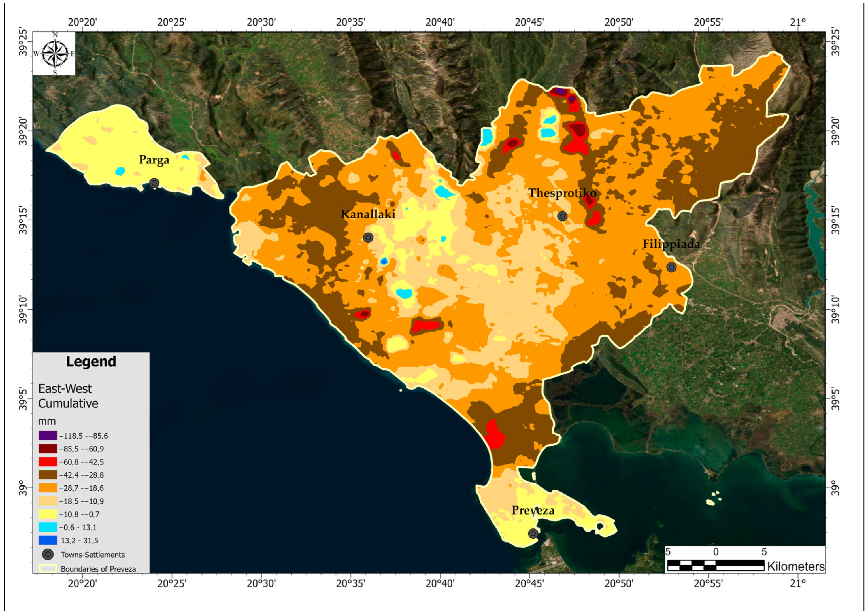Click the Parga town marker

tap(154, 183)
